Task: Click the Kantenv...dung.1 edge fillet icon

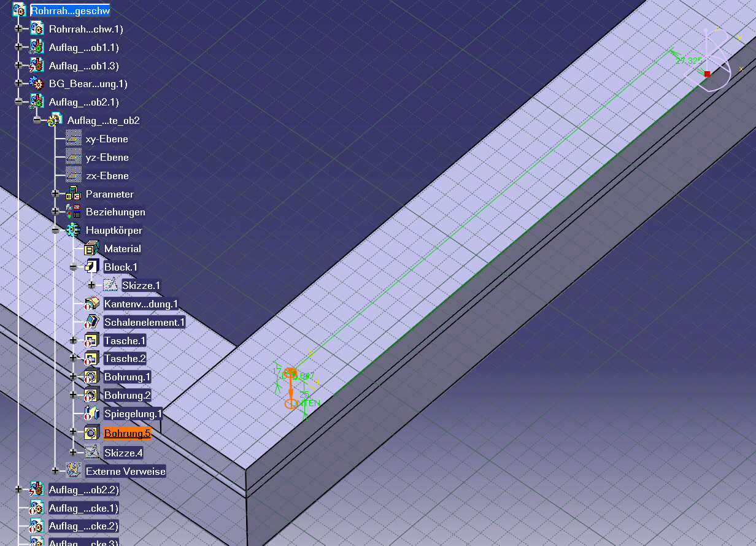Action: pyautogui.click(x=92, y=304)
